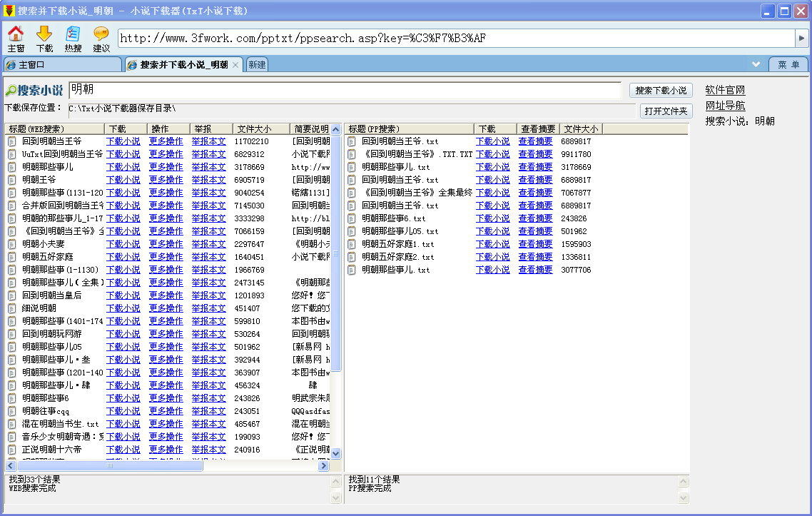
Task: Open the 软件官网 link
Action: (725, 90)
